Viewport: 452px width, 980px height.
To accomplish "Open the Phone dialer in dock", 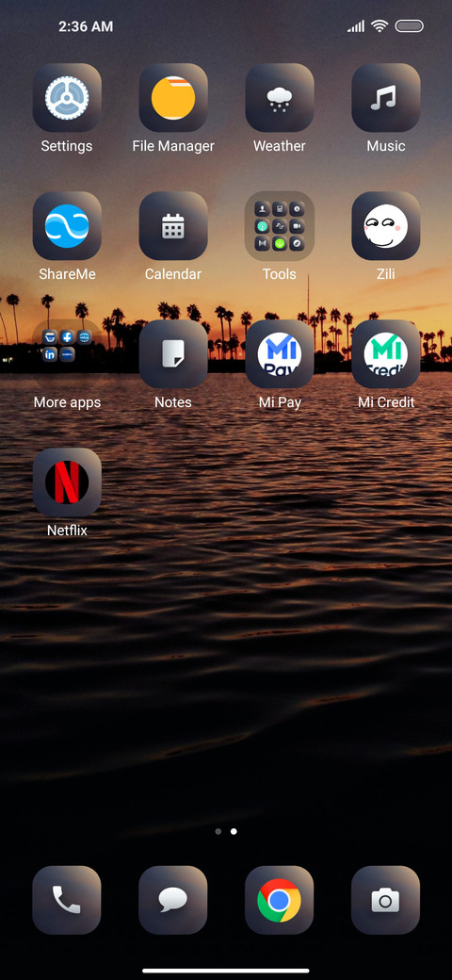I will tap(67, 900).
